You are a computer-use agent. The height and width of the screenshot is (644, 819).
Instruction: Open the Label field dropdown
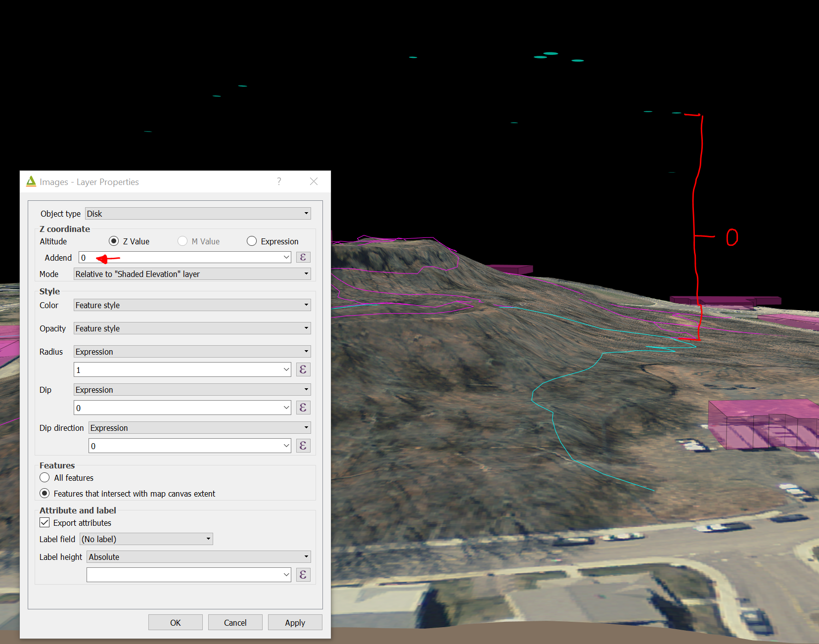coord(146,539)
